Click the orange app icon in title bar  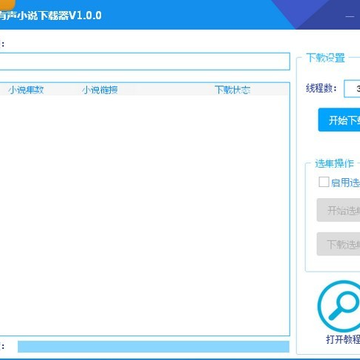[8, 4]
